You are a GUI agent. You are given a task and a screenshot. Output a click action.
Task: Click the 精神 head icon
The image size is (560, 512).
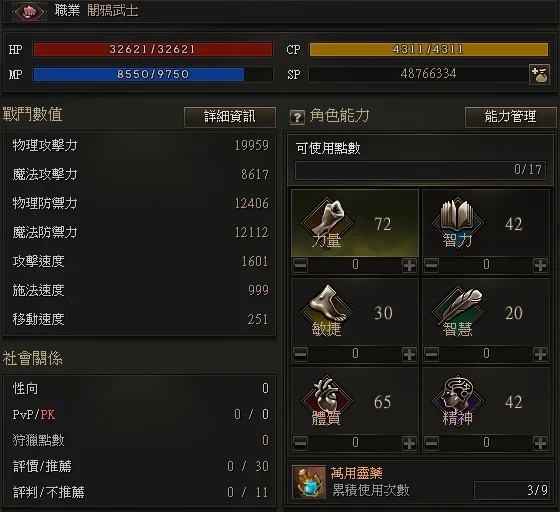(x=458, y=400)
